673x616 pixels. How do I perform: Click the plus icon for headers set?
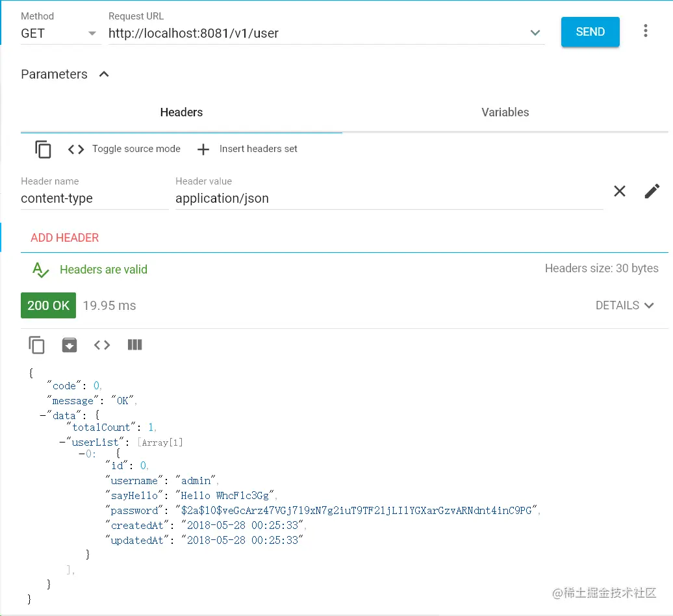click(203, 149)
